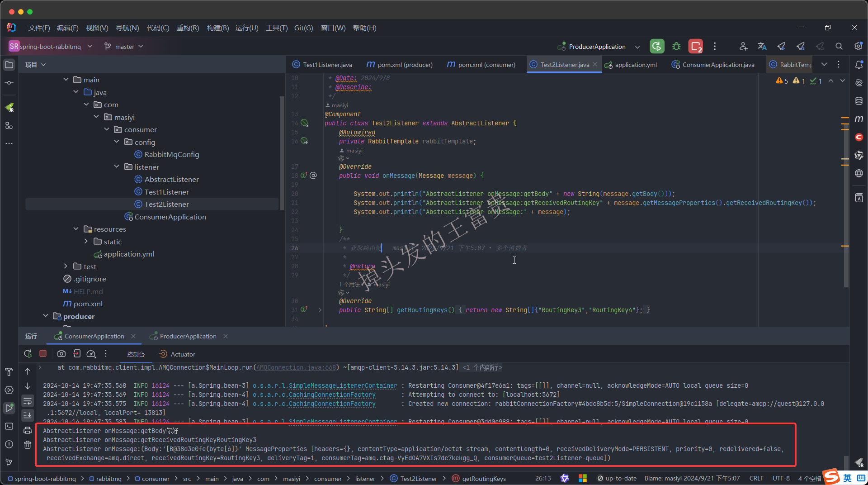This screenshot has height=485, width=868.
Task: Open the Terminal tool window
Action: [9, 426]
